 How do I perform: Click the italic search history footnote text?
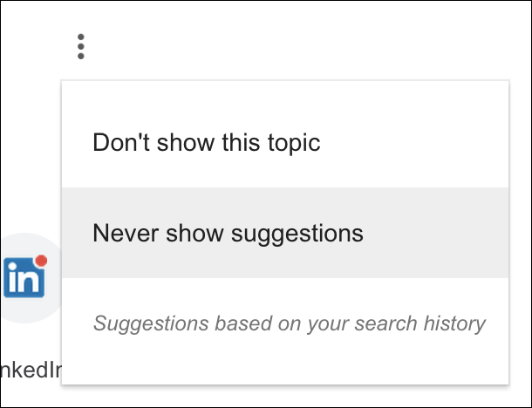point(290,323)
